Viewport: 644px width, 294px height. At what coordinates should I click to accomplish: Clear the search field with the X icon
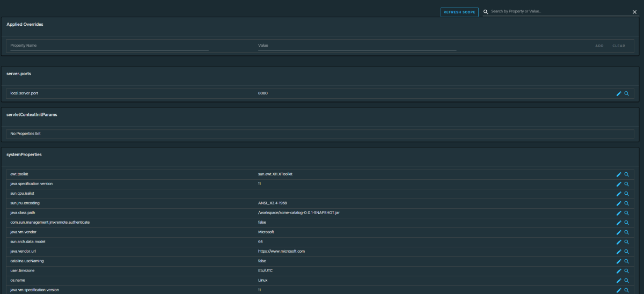(x=634, y=12)
